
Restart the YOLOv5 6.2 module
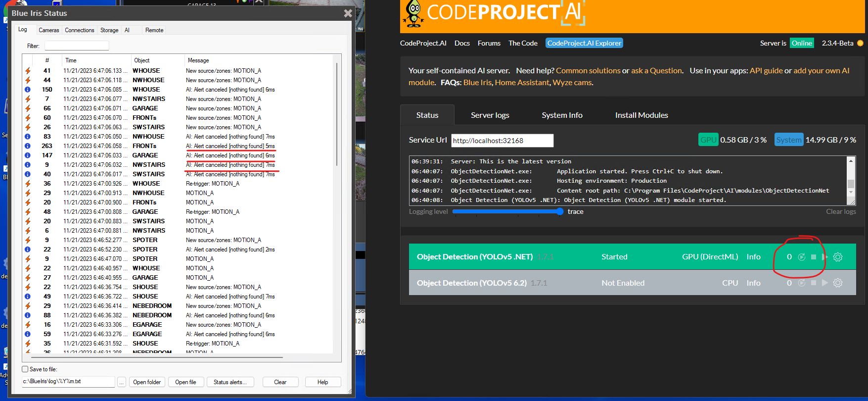click(802, 283)
